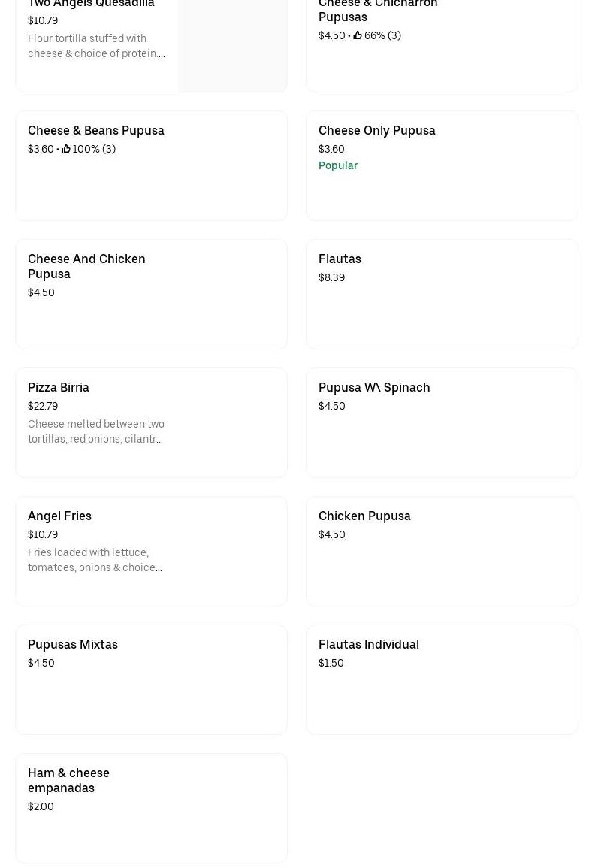
Task: Click the thumbs-up icon on Cheese & Beans Pupusa
Action: click(x=66, y=149)
